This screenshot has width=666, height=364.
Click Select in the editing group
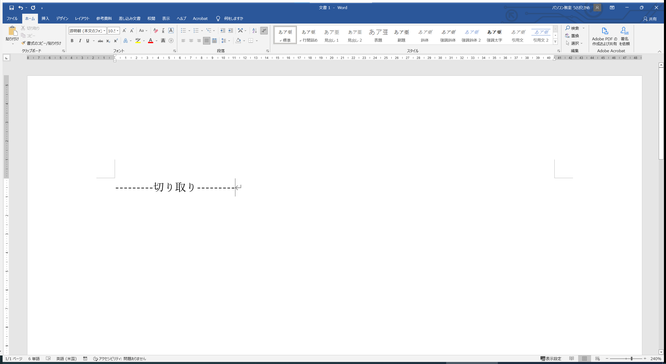pos(574,43)
